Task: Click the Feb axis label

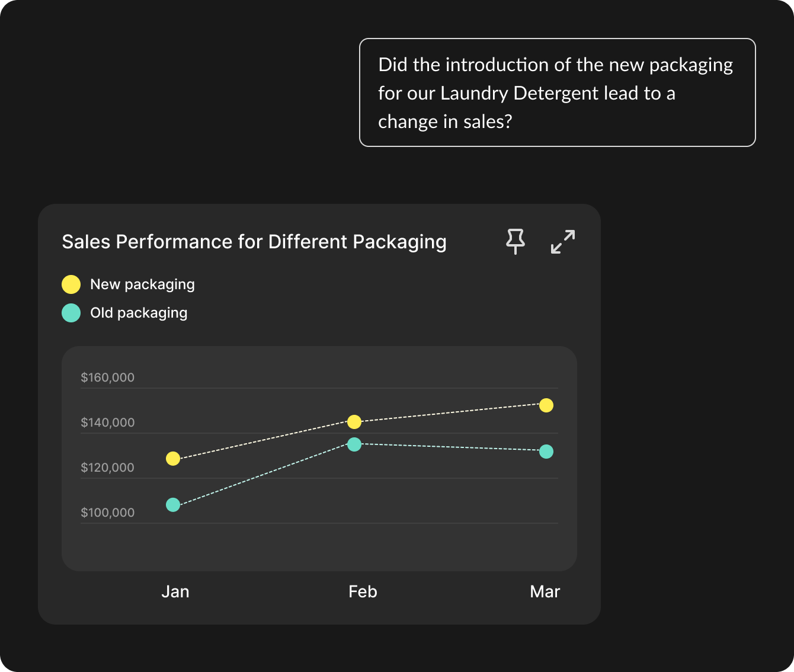Action: [x=363, y=591]
